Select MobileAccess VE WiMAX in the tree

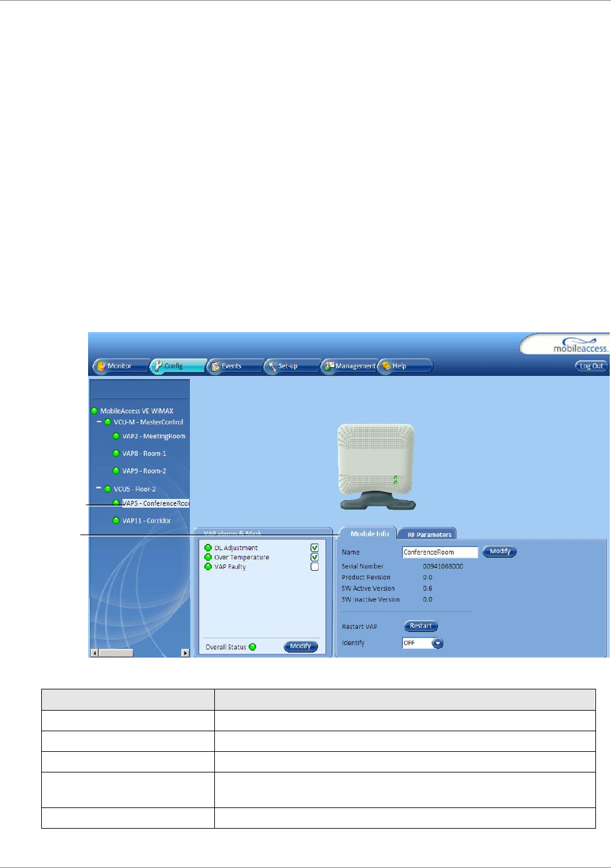coord(137,411)
